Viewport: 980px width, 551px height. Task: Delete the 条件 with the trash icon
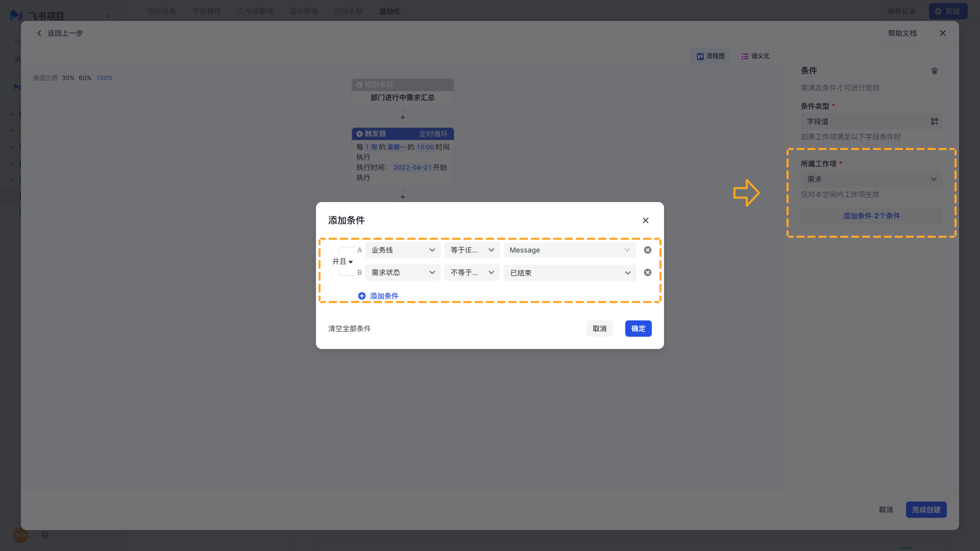[x=934, y=71]
